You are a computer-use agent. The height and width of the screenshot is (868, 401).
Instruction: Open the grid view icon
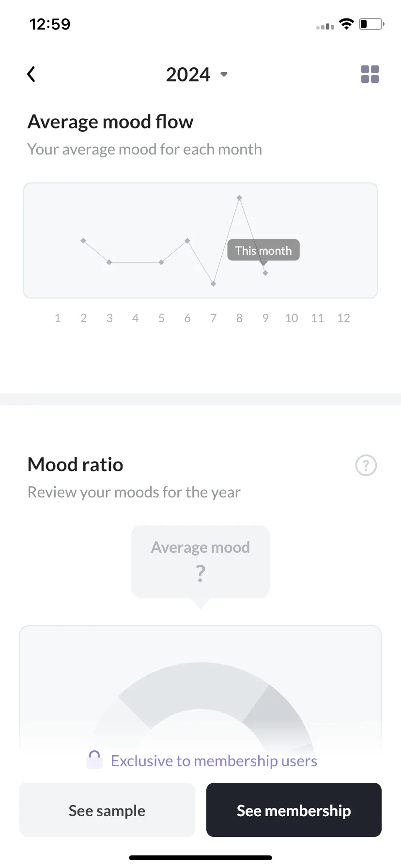tap(370, 74)
